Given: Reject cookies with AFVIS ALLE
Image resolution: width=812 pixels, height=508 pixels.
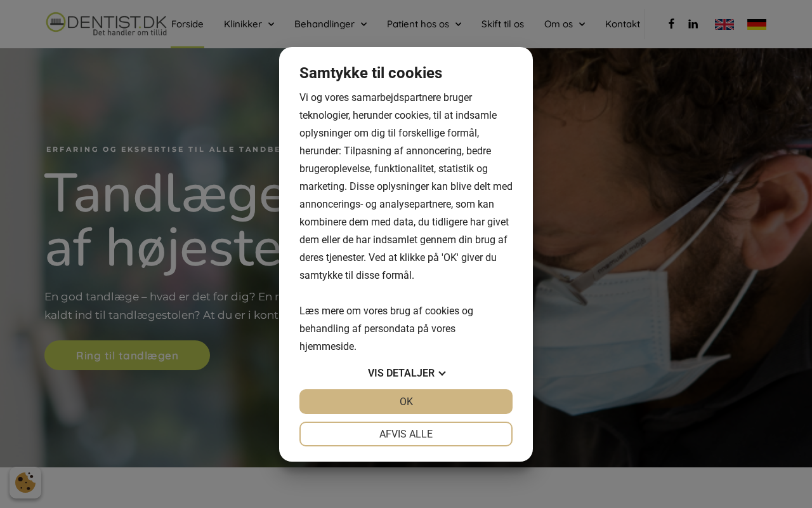Looking at the screenshot, I should [406, 434].
